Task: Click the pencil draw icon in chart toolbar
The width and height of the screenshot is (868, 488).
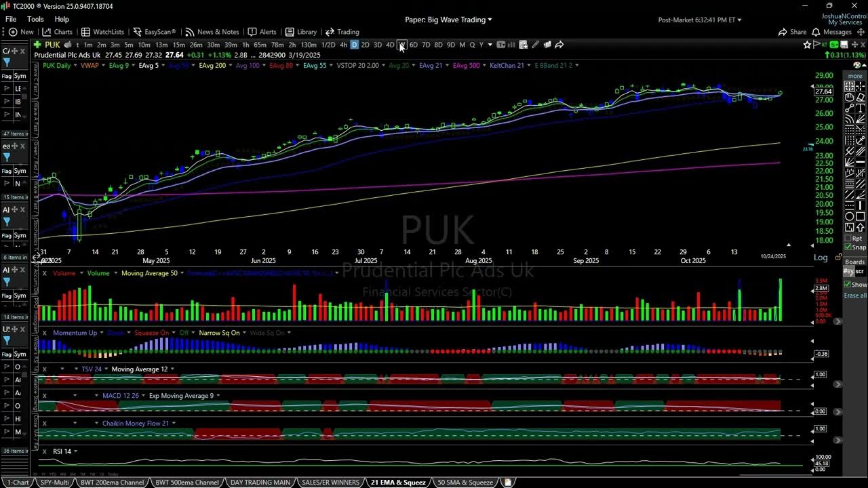Action: coord(535,45)
